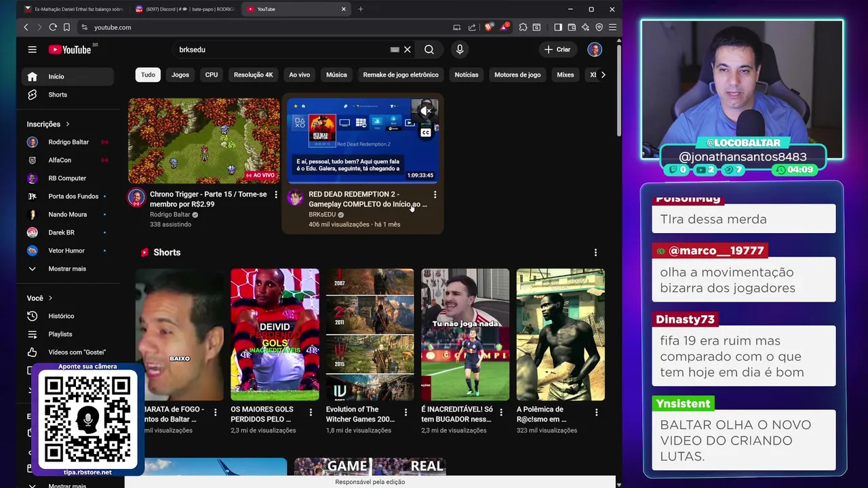Click the Criar button
The width and height of the screenshot is (868, 488).
(x=558, y=49)
